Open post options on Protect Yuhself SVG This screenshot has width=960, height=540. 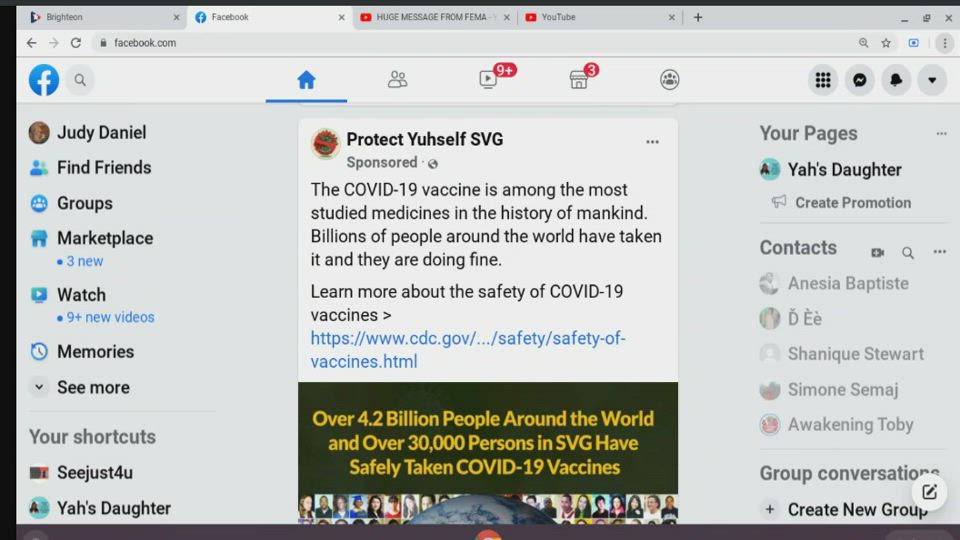(652, 142)
